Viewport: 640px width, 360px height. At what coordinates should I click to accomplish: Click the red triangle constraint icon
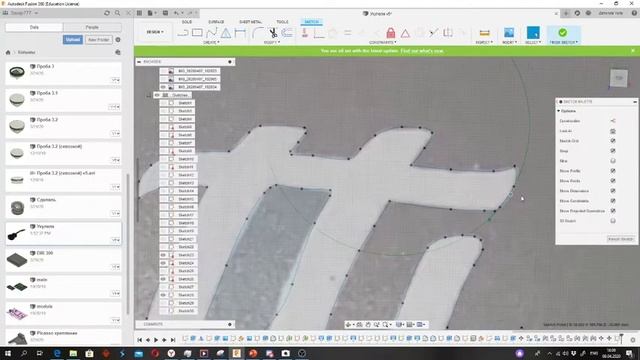coord(405,33)
